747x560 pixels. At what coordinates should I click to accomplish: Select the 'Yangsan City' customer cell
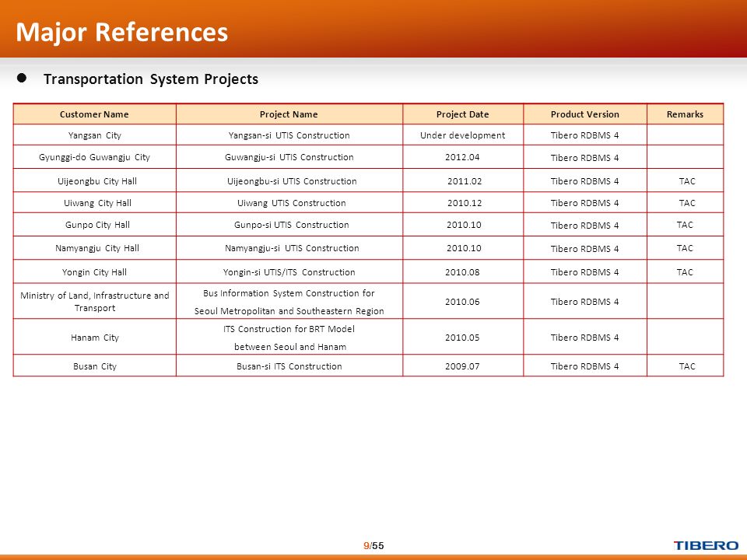coord(95,135)
